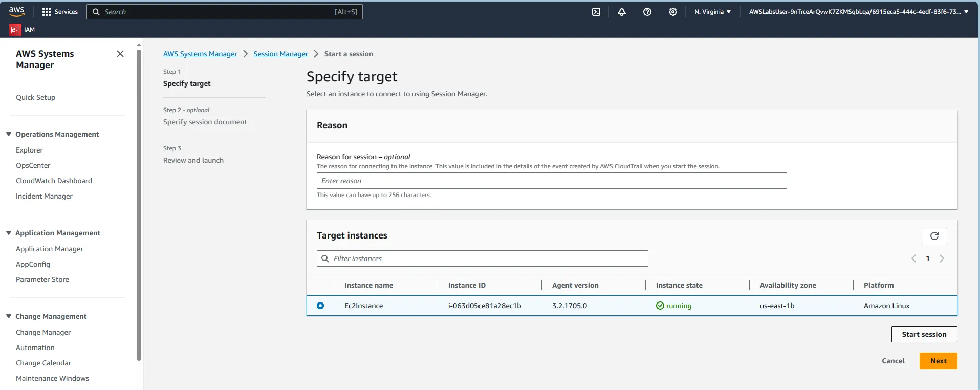The image size is (980, 390).
Task: Click Step 3 Review and launch
Action: [193, 160]
